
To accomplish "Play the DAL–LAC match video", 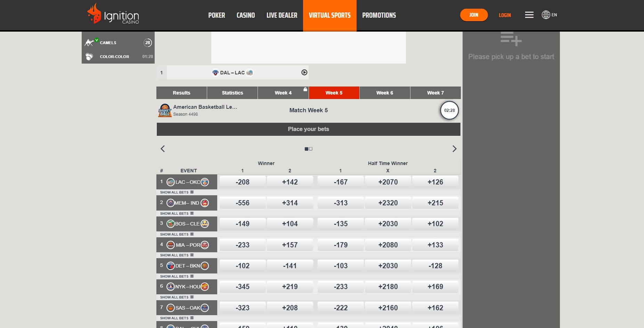I will (304, 73).
